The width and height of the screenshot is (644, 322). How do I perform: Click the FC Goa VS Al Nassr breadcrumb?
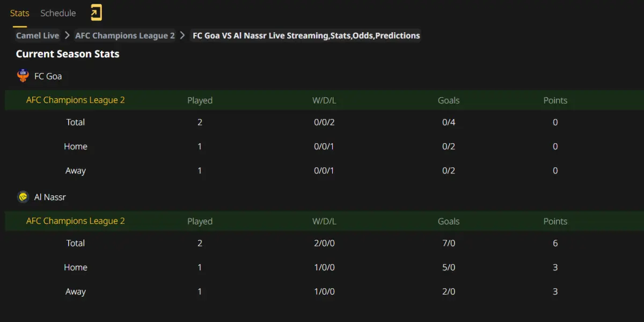pyautogui.click(x=306, y=35)
